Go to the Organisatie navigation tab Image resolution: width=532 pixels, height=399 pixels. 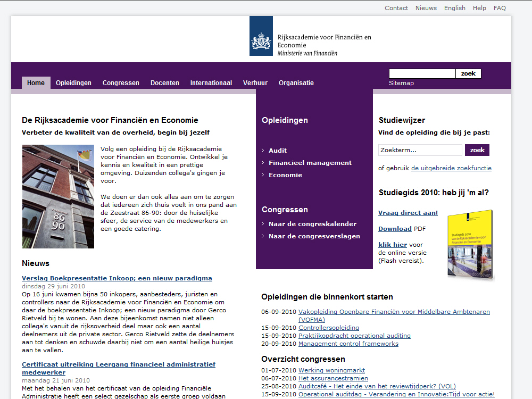(x=296, y=83)
